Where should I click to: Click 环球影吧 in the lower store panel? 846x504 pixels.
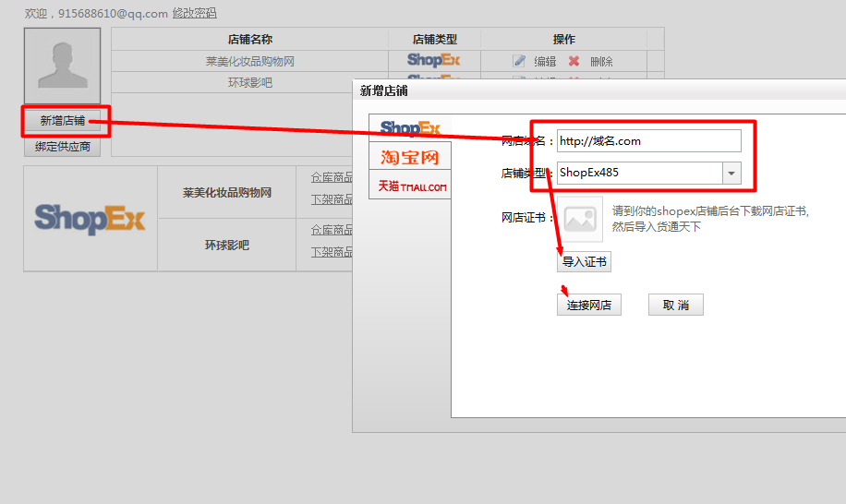pos(227,246)
